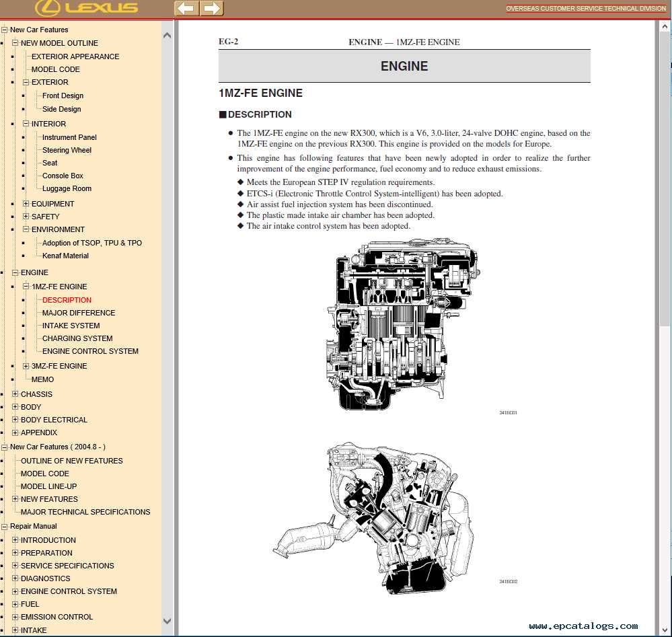This screenshot has width=672, height=637.
Task: Open OUTLINE OF NEW FEATURES page
Action: coord(71,461)
